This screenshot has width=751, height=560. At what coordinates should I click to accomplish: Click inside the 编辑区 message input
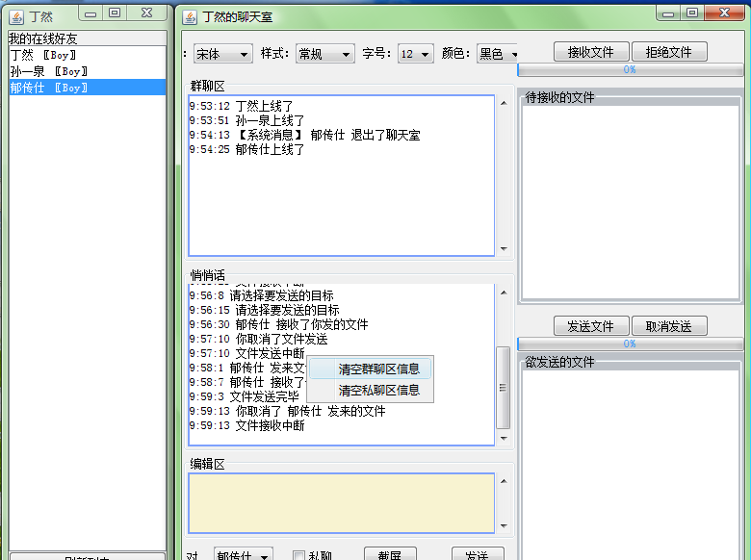pyautogui.click(x=342, y=503)
